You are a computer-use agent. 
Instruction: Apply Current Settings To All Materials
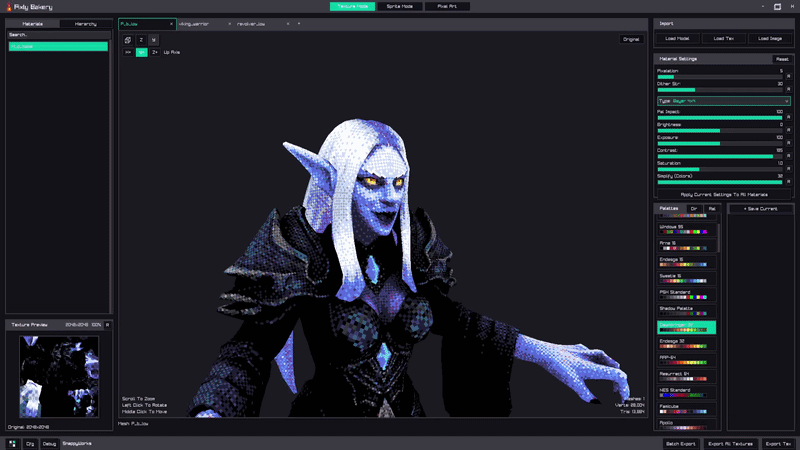[x=724, y=194]
